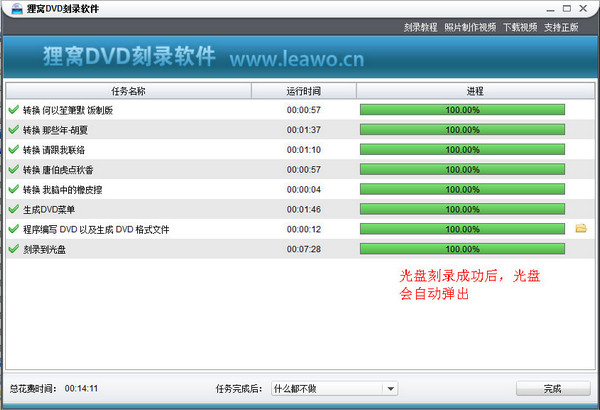Open 下载视频 menu link
Viewport: 600px width, 410px height.
tap(520, 28)
